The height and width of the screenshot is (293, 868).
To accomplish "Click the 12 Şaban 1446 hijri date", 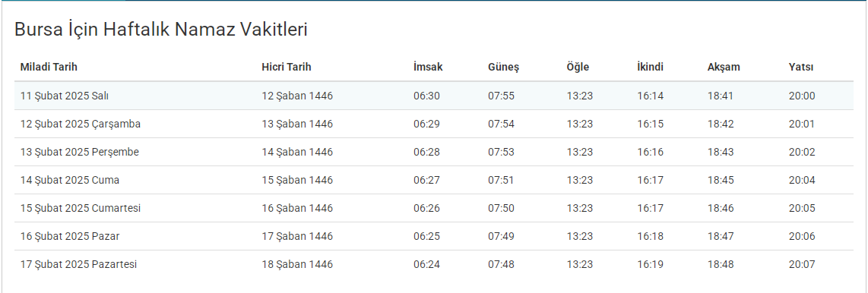I will [x=297, y=96].
